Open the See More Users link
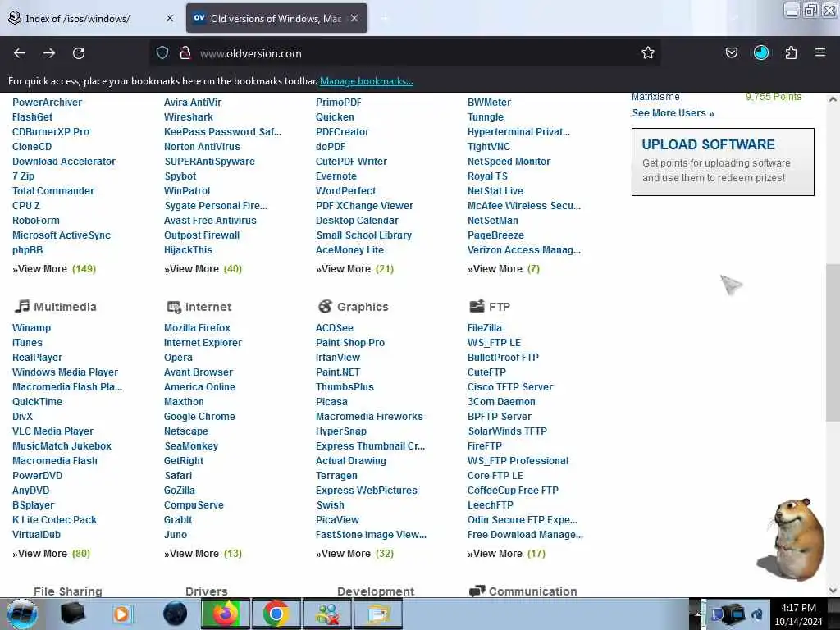Screen dimensions: 840x630 coord(673,113)
